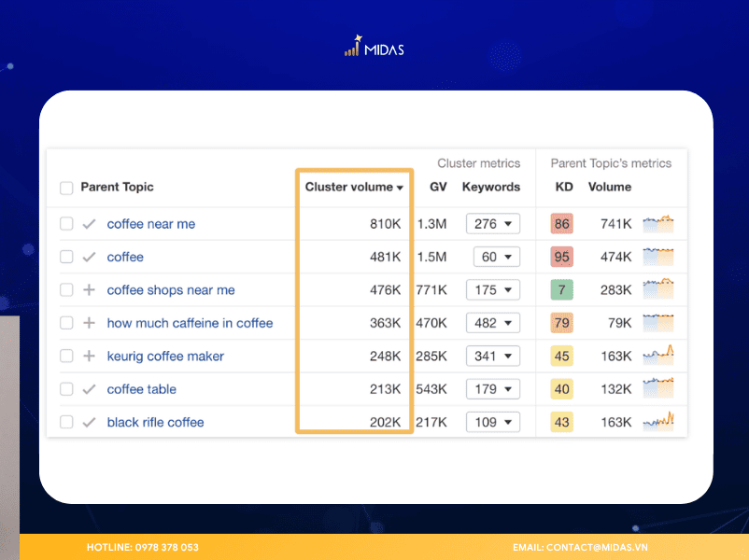Check the box for coffee near me
Image resolution: width=749 pixels, height=560 pixels.
pyautogui.click(x=66, y=223)
